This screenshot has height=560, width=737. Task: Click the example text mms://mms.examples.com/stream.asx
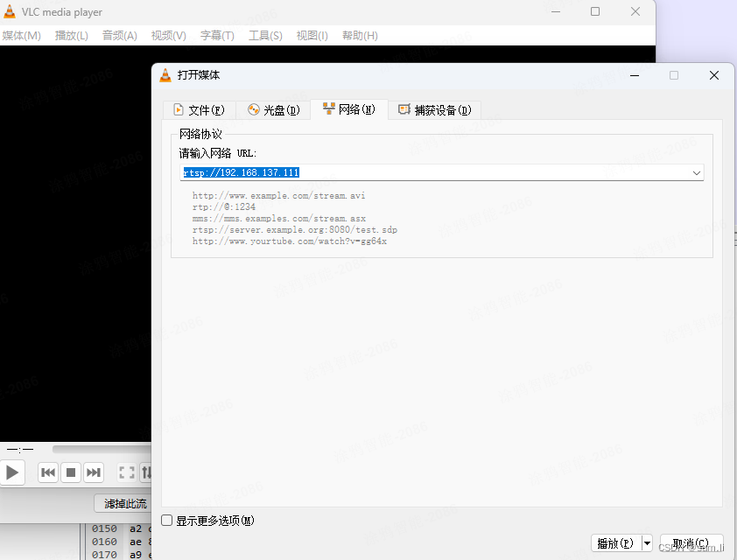(x=278, y=219)
